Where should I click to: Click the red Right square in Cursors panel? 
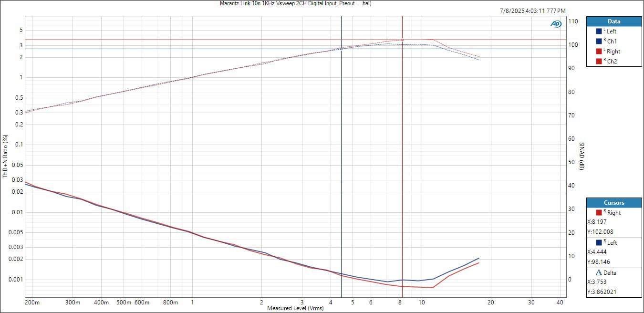[599, 213]
